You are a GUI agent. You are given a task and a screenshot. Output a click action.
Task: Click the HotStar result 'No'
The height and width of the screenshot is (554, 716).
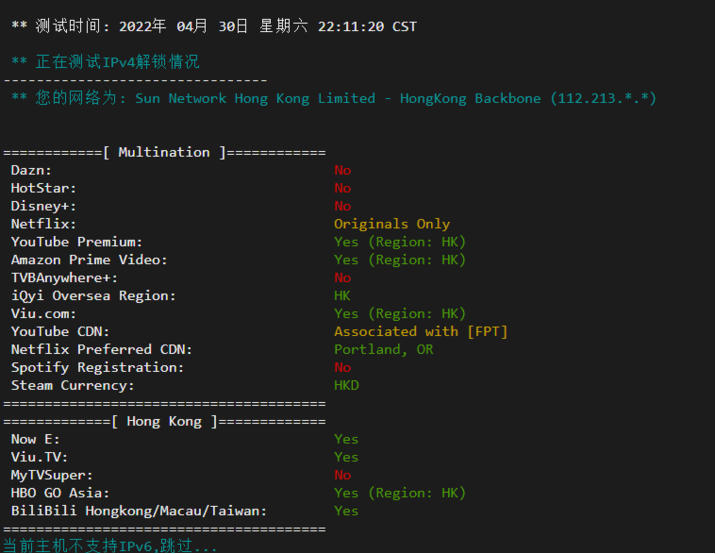[343, 188]
